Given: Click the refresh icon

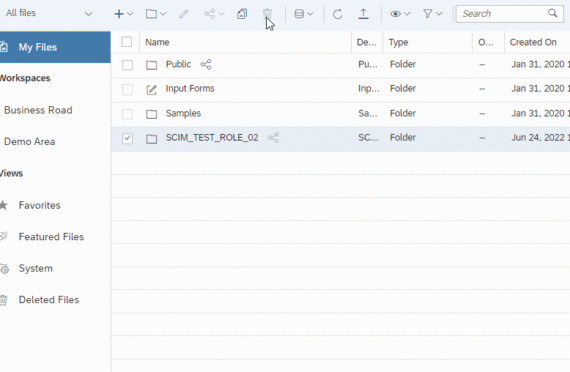Looking at the screenshot, I should pos(337,14).
